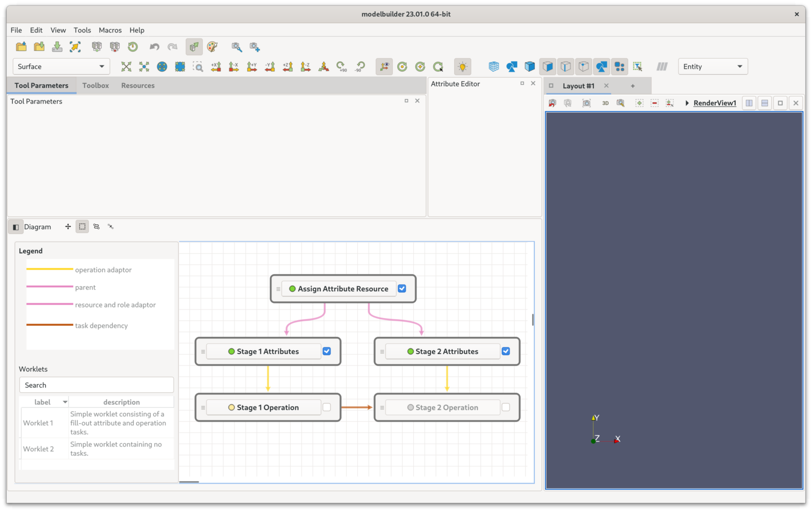Viewport: 812px width, 511px height.
Task: Click the RenderView1 link
Action: click(x=714, y=103)
